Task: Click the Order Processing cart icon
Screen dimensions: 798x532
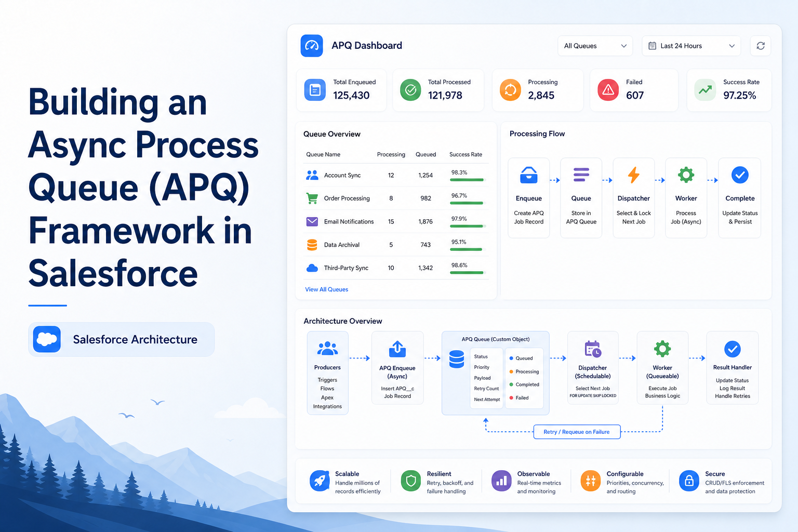Action: coord(312,198)
